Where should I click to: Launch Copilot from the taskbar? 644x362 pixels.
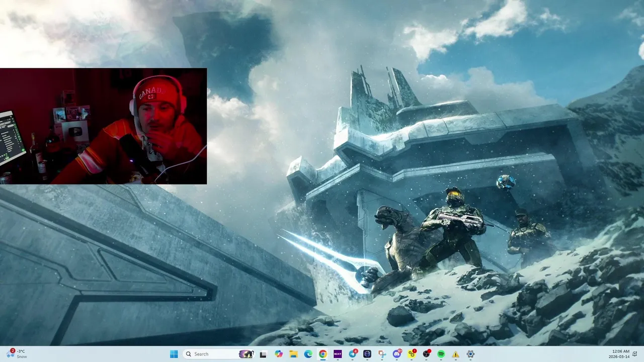279,354
